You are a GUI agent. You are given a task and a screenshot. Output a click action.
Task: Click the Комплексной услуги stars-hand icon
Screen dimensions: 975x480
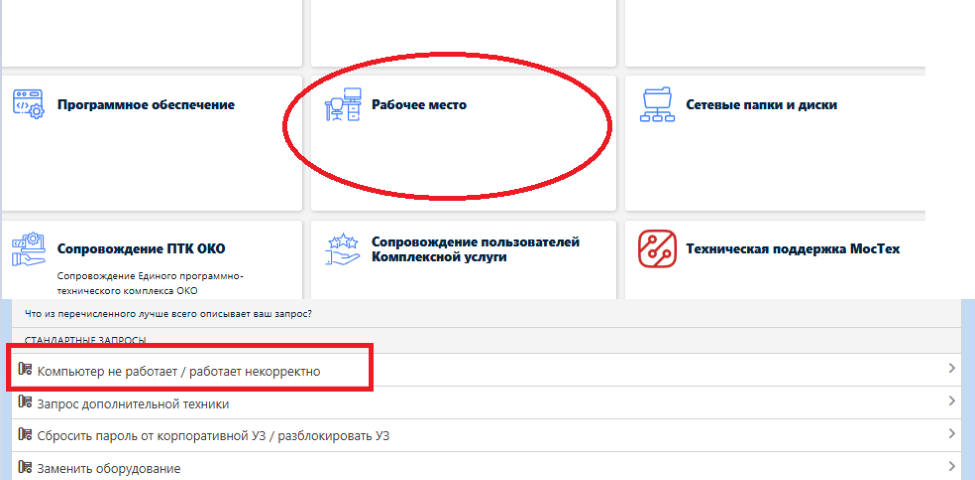[x=343, y=249]
